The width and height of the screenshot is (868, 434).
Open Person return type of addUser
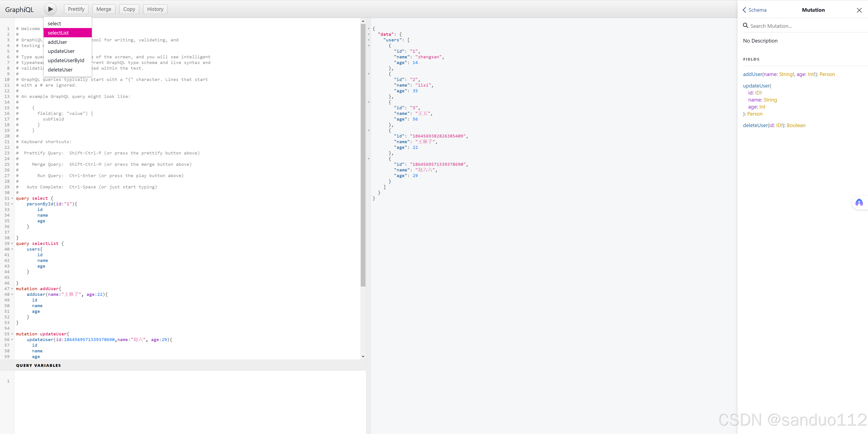[827, 74]
